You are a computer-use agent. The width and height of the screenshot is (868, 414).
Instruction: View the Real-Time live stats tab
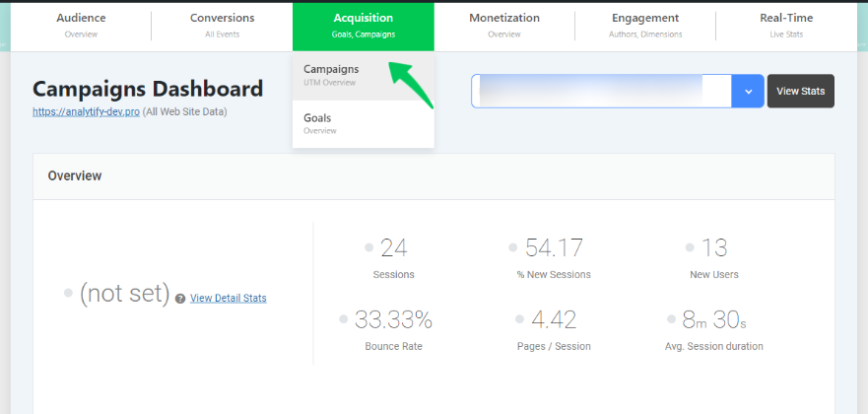click(x=786, y=26)
